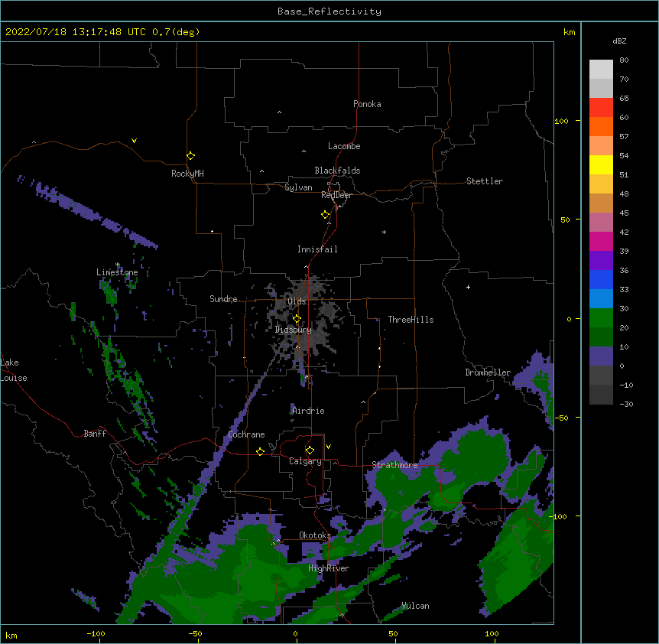The image size is (659, 644).
Task: Click the RockyMH label
Action: click(x=187, y=174)
